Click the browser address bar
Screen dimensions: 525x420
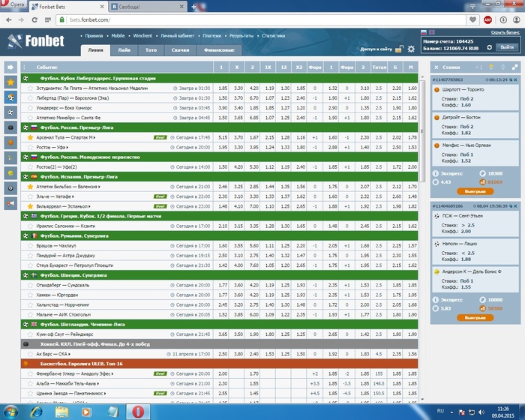pyautogui.click(x=261, y=19)
